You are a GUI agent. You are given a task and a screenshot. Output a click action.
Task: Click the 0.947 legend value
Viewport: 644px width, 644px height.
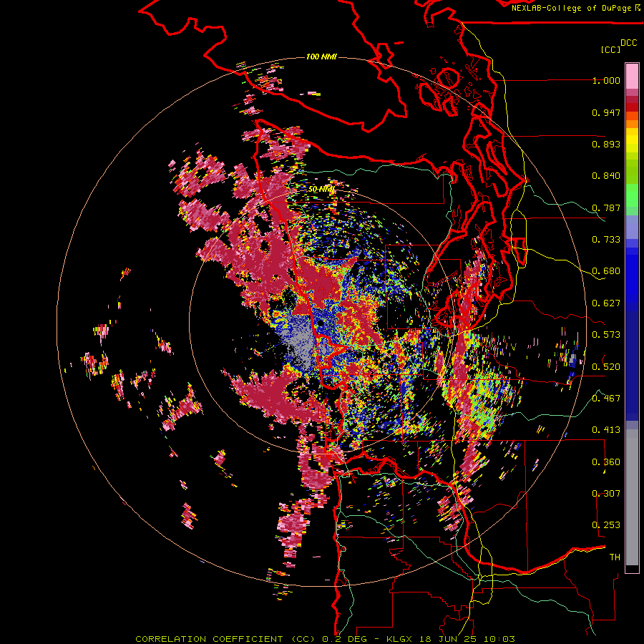[606, 112]
